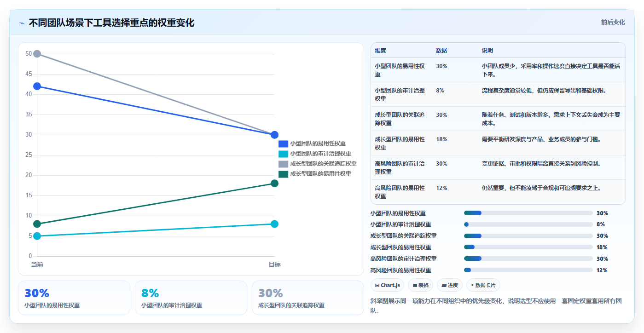Click the cyan data point at 8 on 目标

point(274,224)
